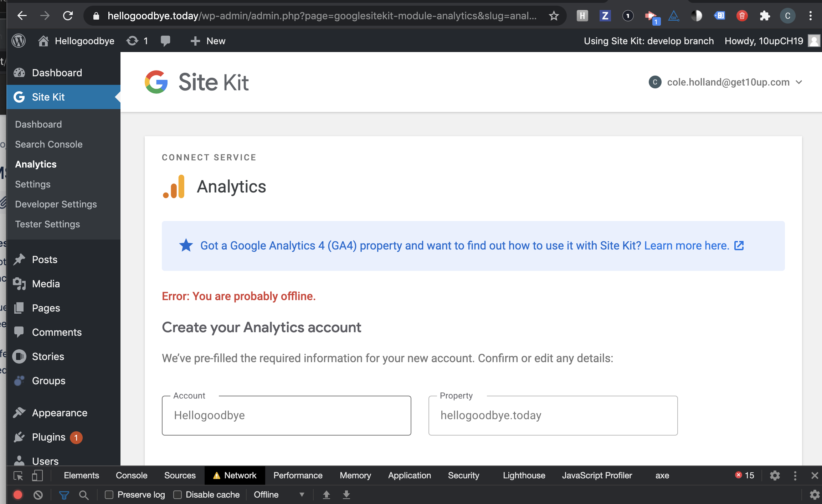Image resolution: width=822 pixels, height=504 pixels.
Task: Open the New content menu
Action: click(x=208, y=41)
